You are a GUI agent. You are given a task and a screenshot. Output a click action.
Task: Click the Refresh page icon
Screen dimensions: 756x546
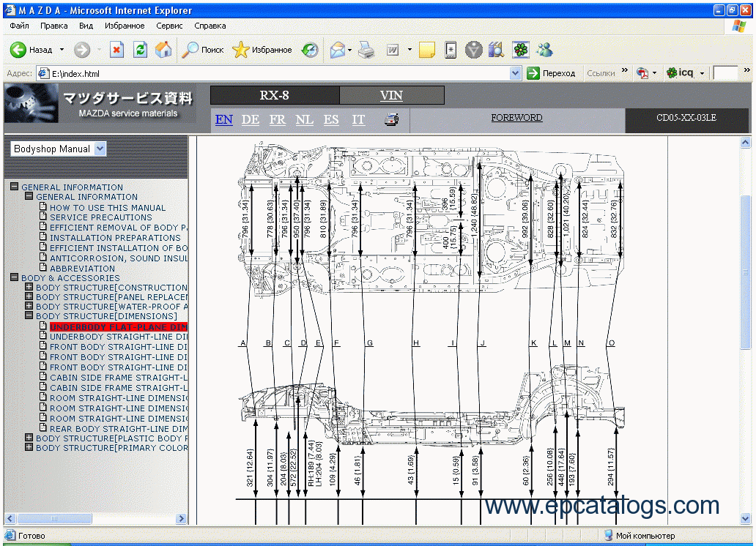point(141,50)
